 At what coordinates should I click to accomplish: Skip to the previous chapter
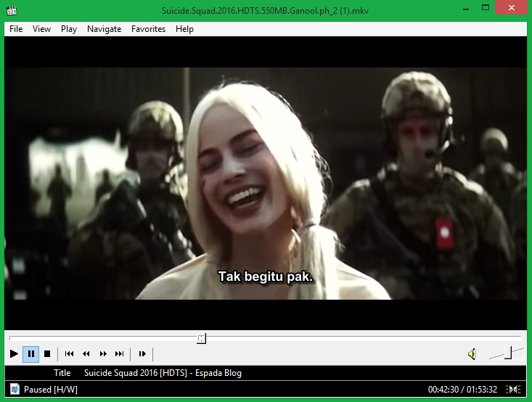click(69, 354)
